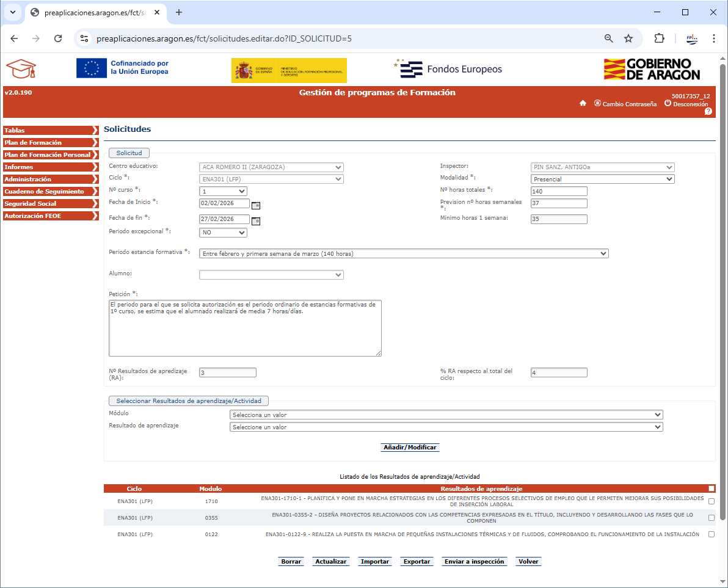This screenshot has width=728, height=588.
Task: Click the help question mark icon
Action: (708, 112)
